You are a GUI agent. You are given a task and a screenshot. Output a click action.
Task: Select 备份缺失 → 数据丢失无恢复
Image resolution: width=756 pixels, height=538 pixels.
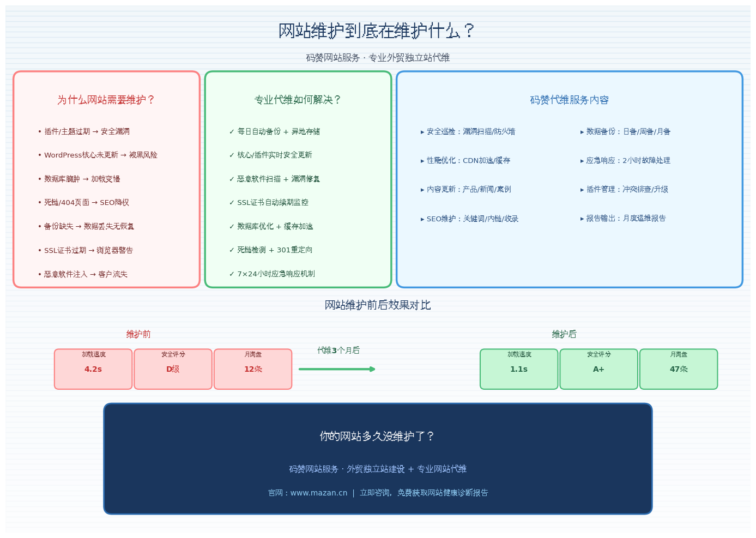click(x=86, y=226)
